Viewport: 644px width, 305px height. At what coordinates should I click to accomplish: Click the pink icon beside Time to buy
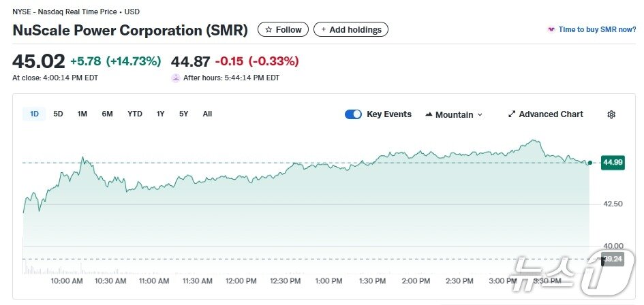click(551, 30)
